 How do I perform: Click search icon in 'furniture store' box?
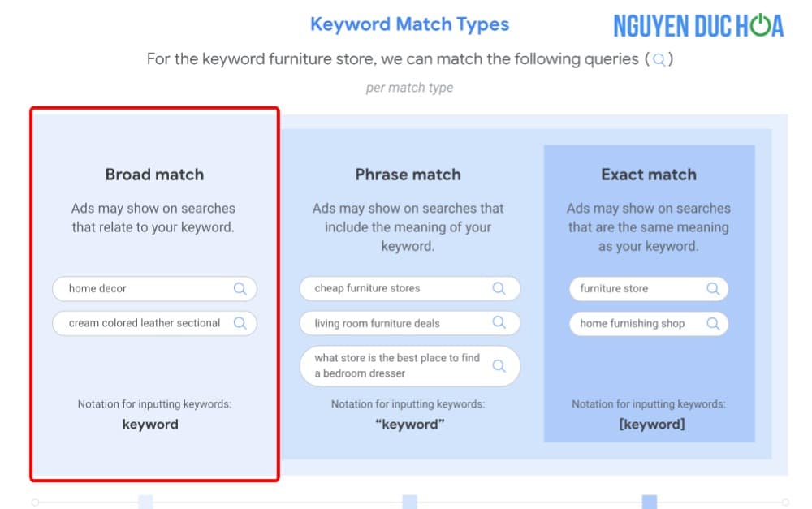pos(713,288)
